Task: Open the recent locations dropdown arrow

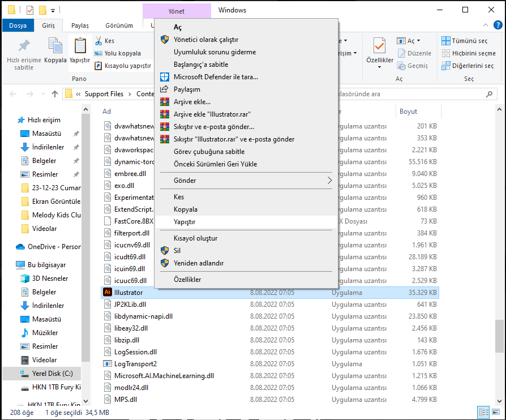Action: pos(43,94)
